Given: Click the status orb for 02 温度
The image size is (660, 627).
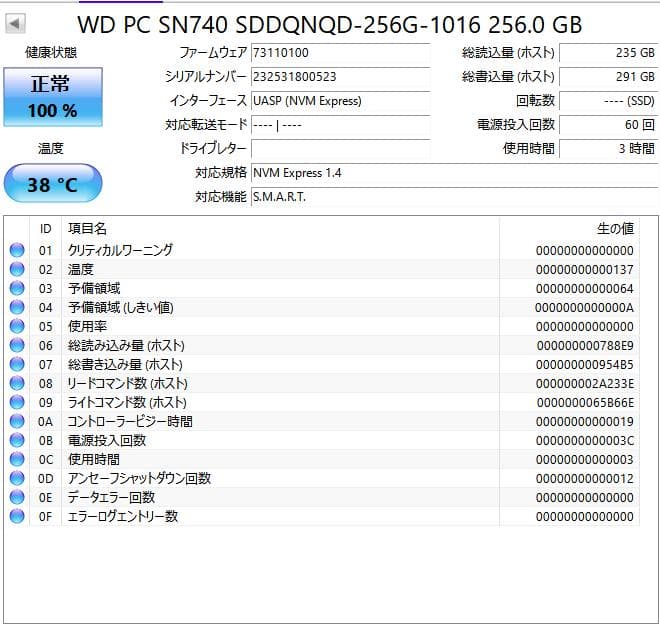Looking at the screenshot, I should 17,269.
